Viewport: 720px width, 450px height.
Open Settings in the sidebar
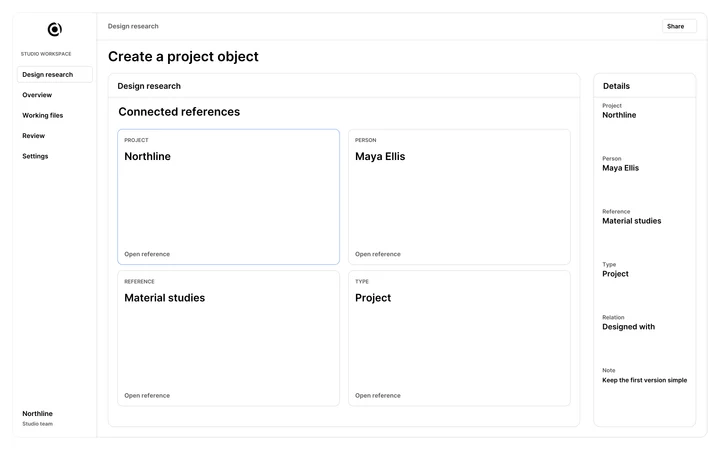click(35, 156)
